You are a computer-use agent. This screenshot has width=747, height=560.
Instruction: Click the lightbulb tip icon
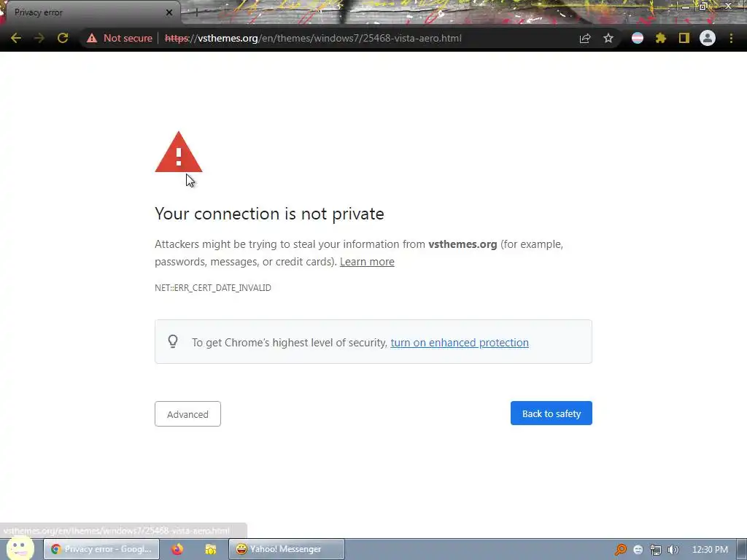click(x=173, y=341)
